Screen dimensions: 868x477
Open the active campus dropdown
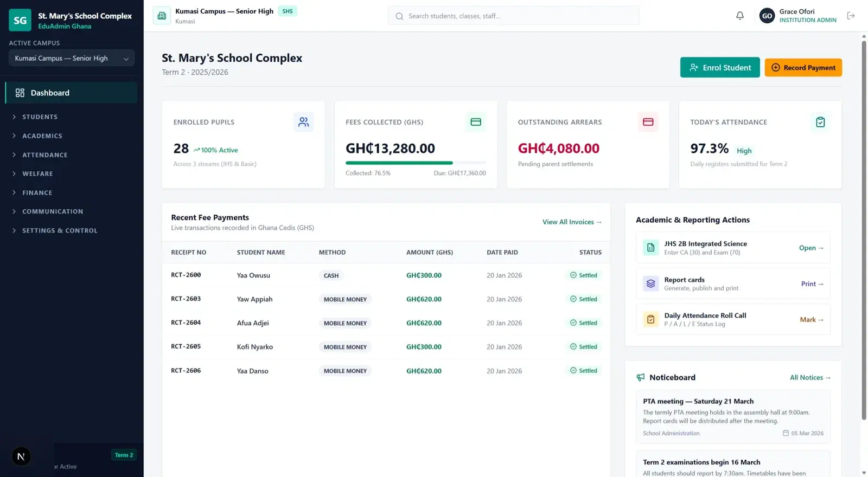coord(72,58)
